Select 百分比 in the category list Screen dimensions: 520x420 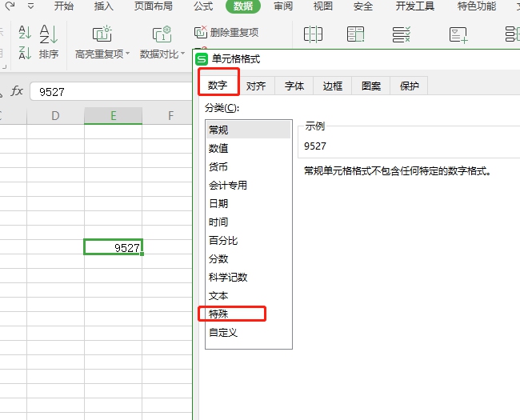248,240
